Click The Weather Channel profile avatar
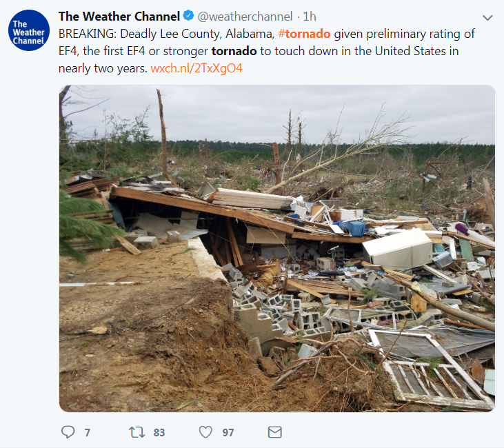 click(x=29, y=32)
